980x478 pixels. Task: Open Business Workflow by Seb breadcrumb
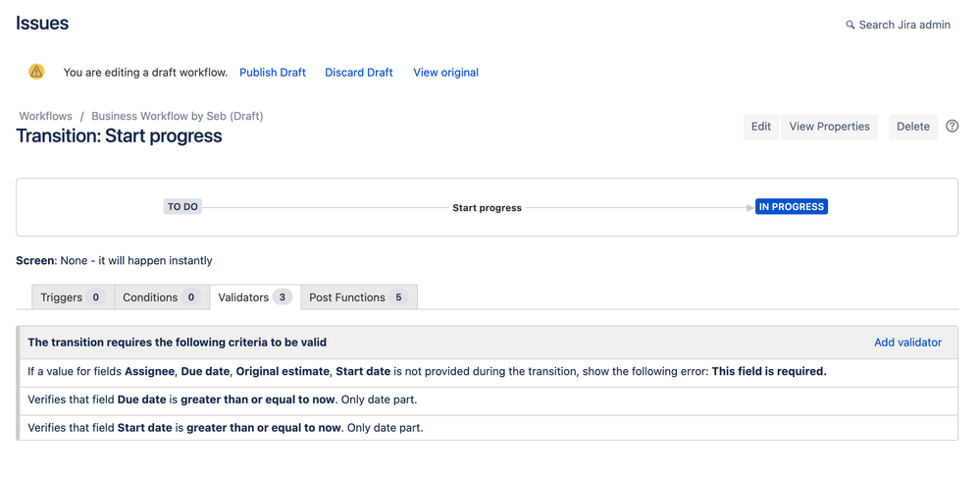point(178,116)
